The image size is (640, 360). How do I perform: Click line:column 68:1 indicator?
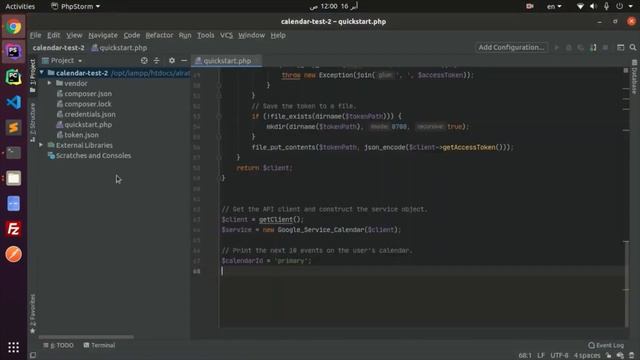pos(525,356)
